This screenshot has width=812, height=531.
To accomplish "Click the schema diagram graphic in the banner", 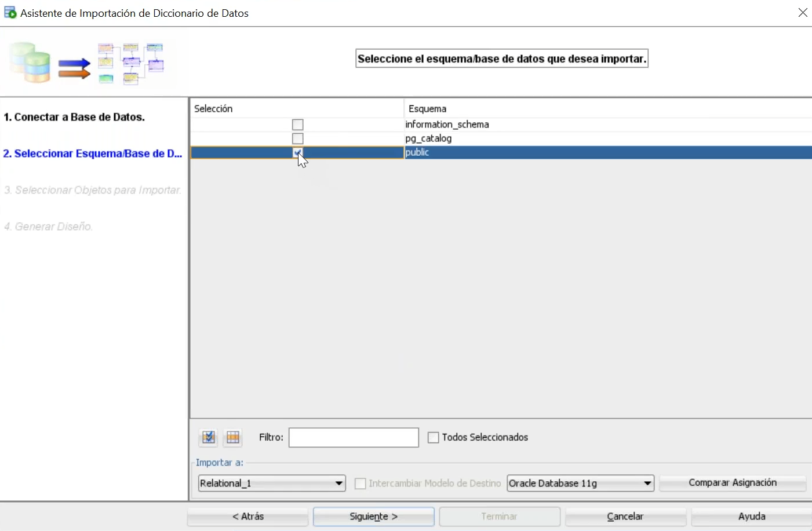I will (x=130, y=62).
